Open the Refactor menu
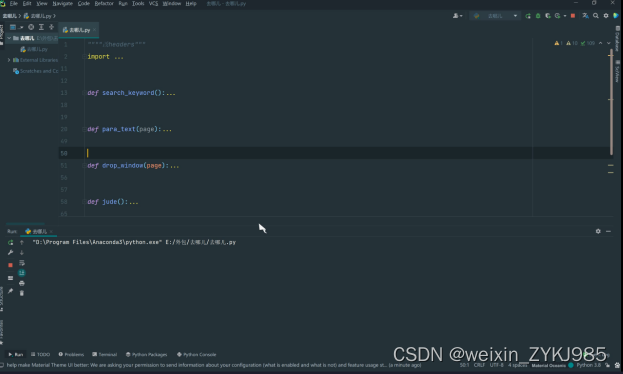The image size is (623, 374). [x=104, y=4]
